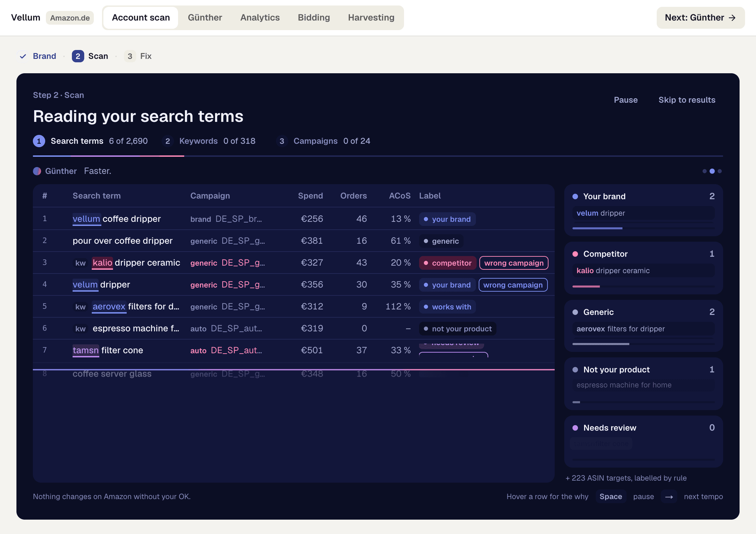The width and height of the screenshot is (756, 534).
Task: Go to the Bidding tab
Action: click(314, 18)
